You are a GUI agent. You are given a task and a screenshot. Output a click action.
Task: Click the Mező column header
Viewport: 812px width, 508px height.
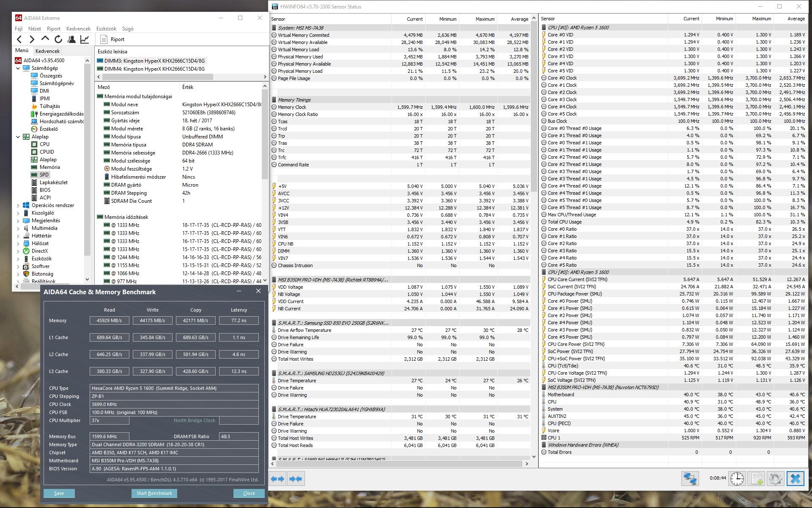tap(137, 87)
